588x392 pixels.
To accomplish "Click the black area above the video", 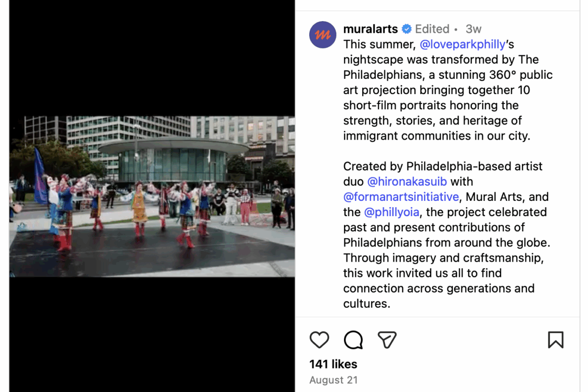I will 152,58.
